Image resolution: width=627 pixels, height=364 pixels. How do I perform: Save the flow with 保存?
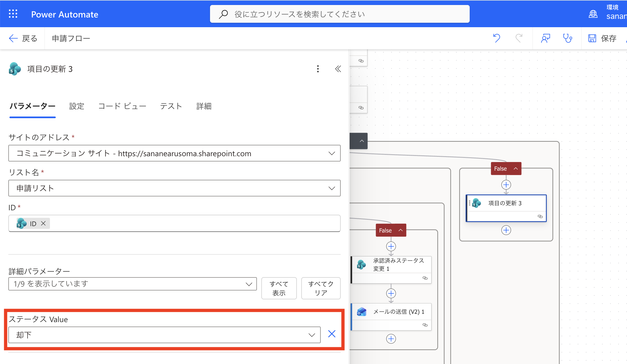click(602, 38)
